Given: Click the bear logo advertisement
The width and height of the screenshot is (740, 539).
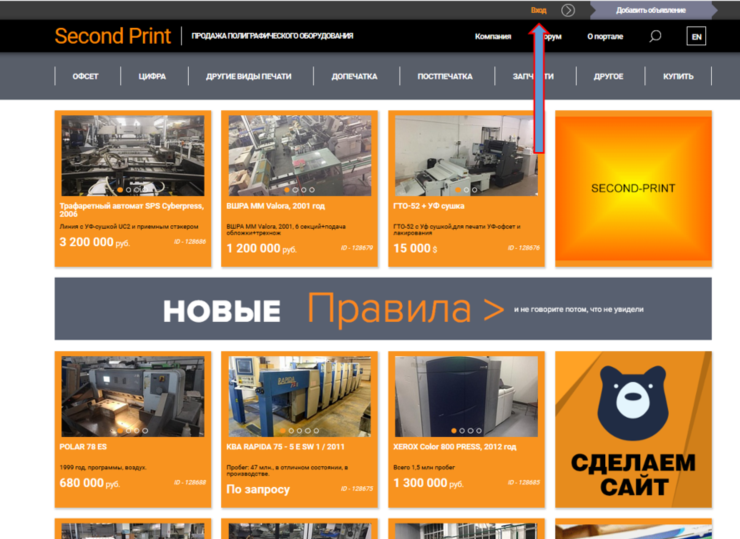Looking at the screenshot, I should pos(633,430).
